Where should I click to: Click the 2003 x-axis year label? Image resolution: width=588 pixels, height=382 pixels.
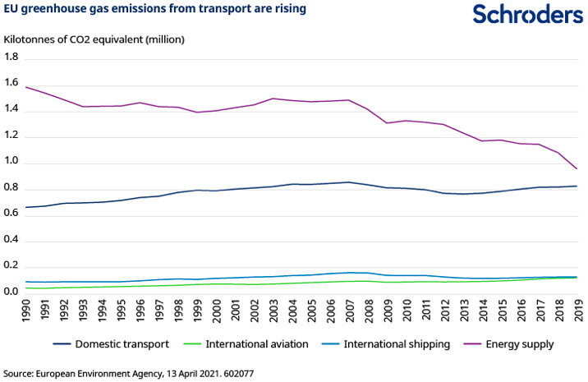point(273,311)
